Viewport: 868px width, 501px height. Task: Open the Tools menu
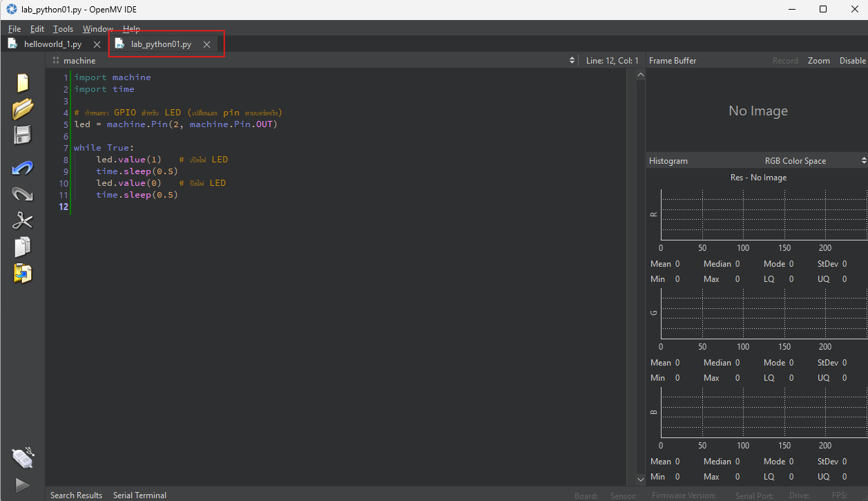click(63, 28)
